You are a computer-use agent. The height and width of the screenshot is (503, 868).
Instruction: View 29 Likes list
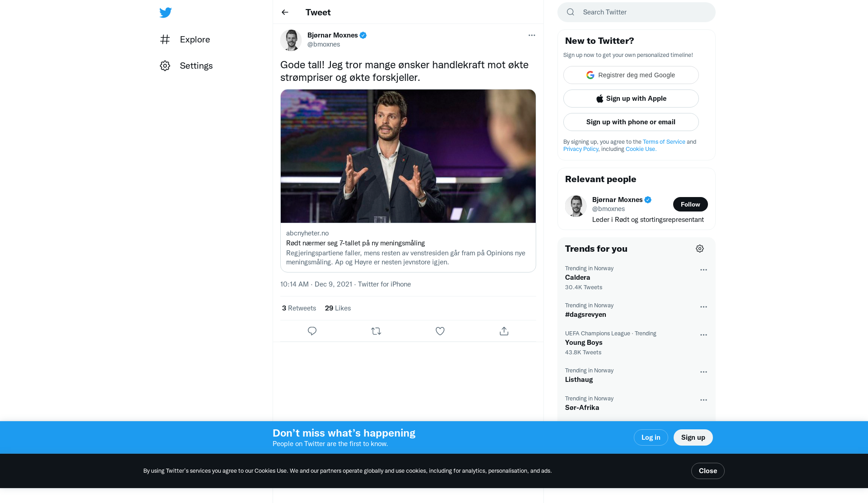pos(338,308)
